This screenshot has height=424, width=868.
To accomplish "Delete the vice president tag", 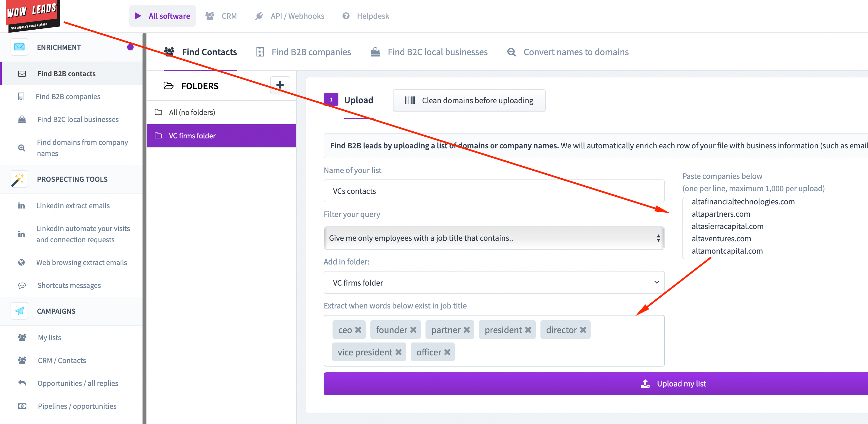I will 398,352.
